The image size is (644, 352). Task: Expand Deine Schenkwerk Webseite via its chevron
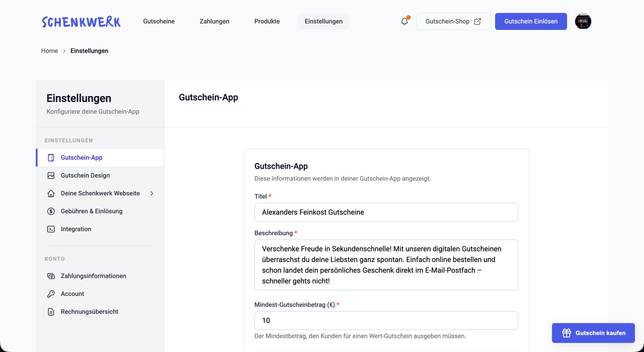pos(152,193)
